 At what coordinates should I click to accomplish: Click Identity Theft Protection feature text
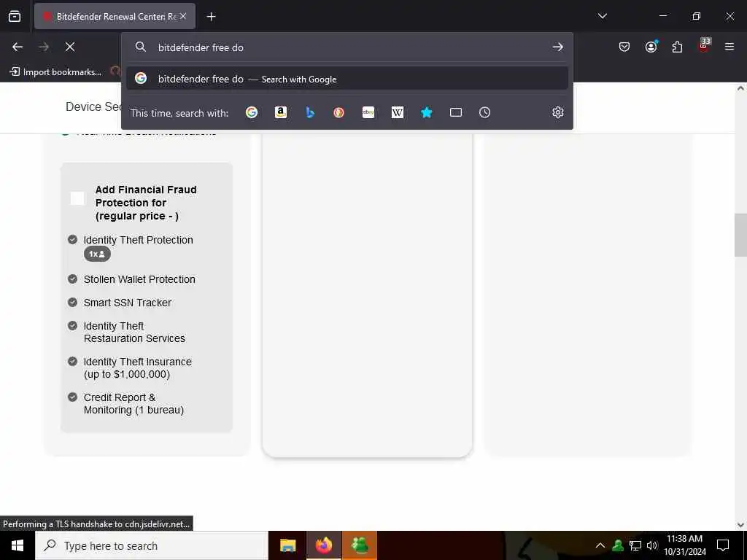(x=138, y=240)
